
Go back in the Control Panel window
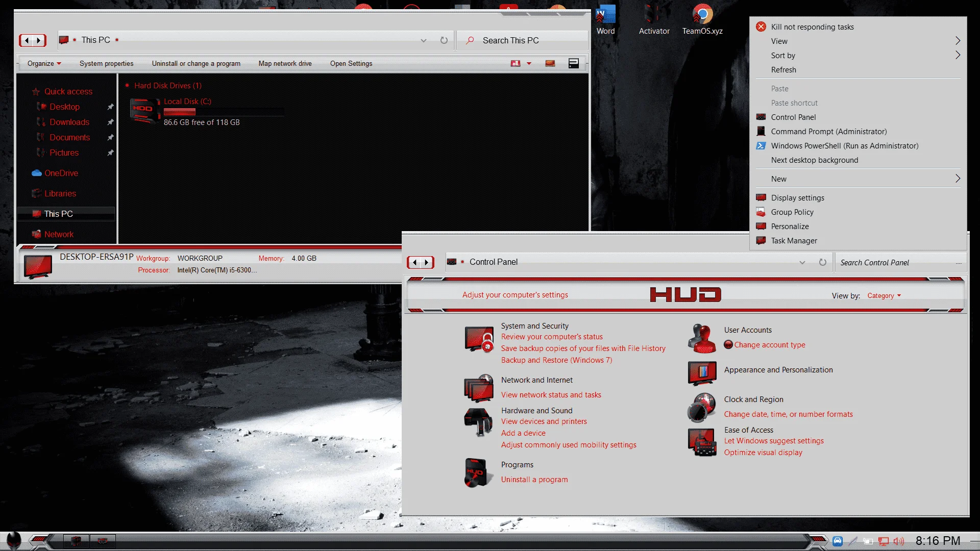point(414,262)
